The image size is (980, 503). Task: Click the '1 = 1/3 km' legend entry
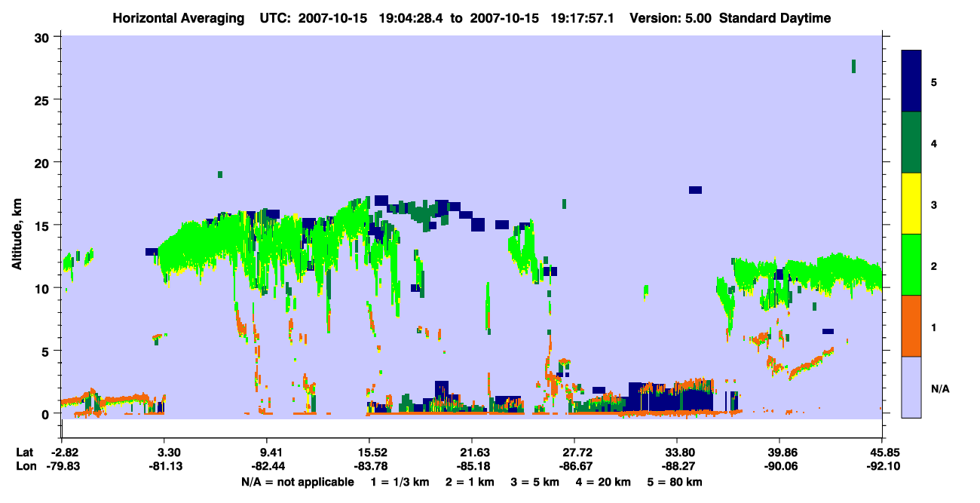(x=399, y=482)
